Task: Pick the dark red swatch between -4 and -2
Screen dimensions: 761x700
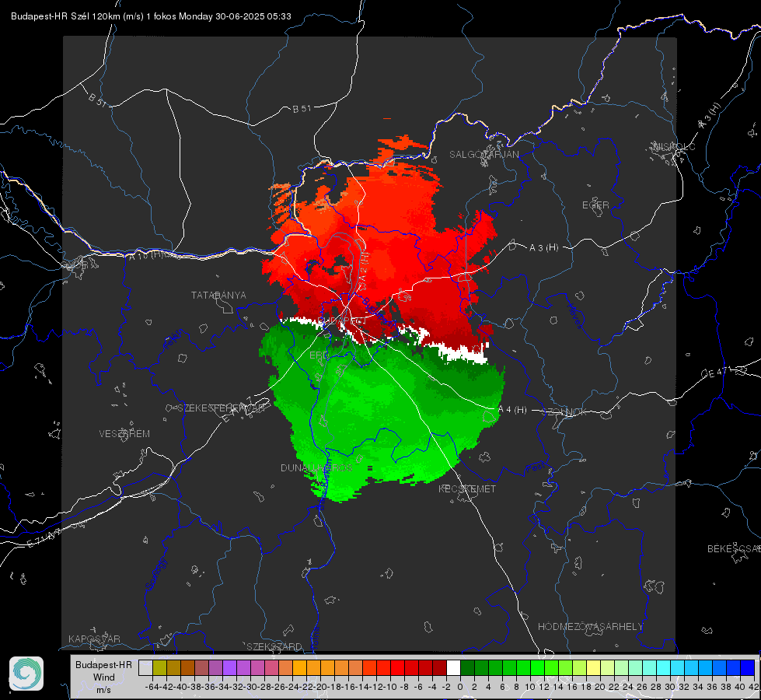Action: [x=439, y=667]
